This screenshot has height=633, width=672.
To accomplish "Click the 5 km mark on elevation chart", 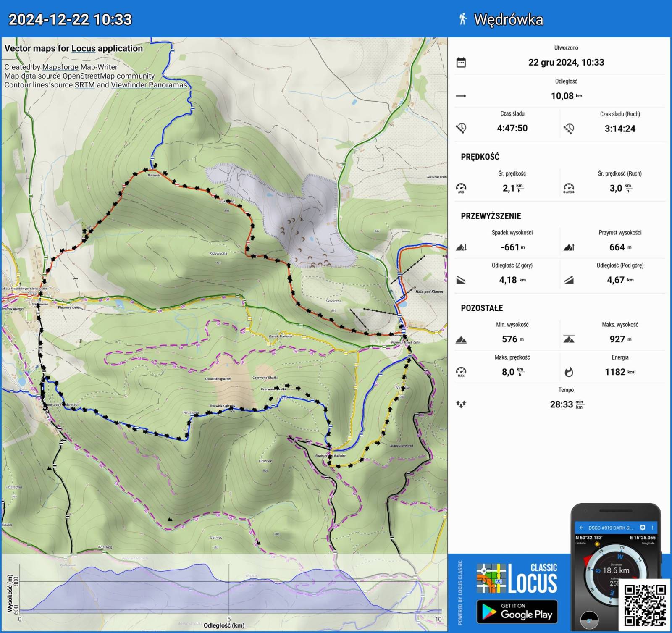I will pyautogui.click(x=229, y=619).
